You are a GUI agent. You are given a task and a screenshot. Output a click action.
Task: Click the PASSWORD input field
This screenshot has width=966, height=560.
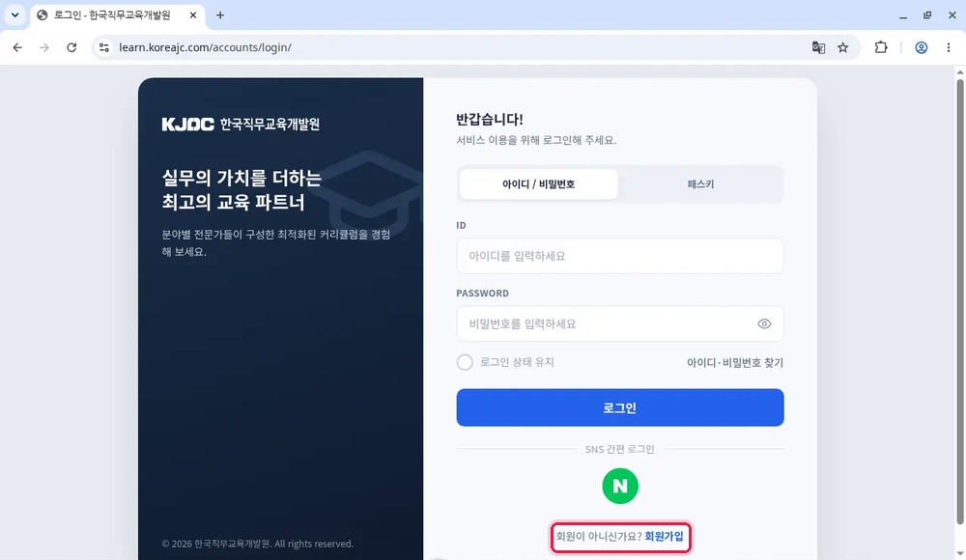pos(620,323)
